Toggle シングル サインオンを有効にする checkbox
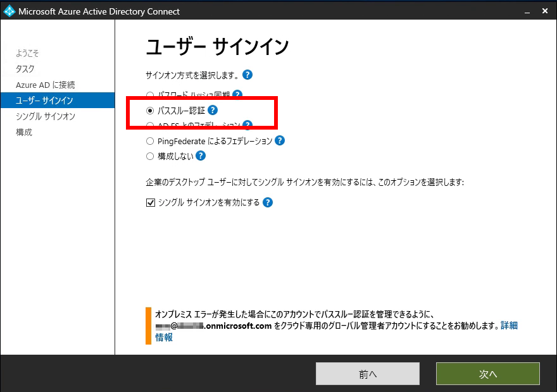Image resolution: width=557 pixels, height=392 pixels. [151, 202]
